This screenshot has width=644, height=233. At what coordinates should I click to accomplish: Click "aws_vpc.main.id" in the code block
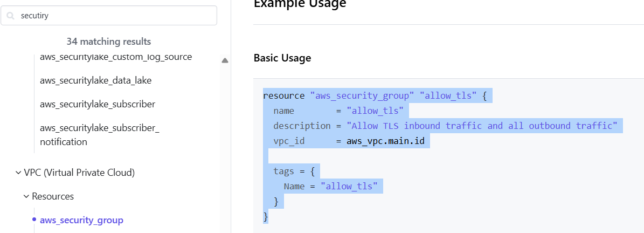[385, 141]
